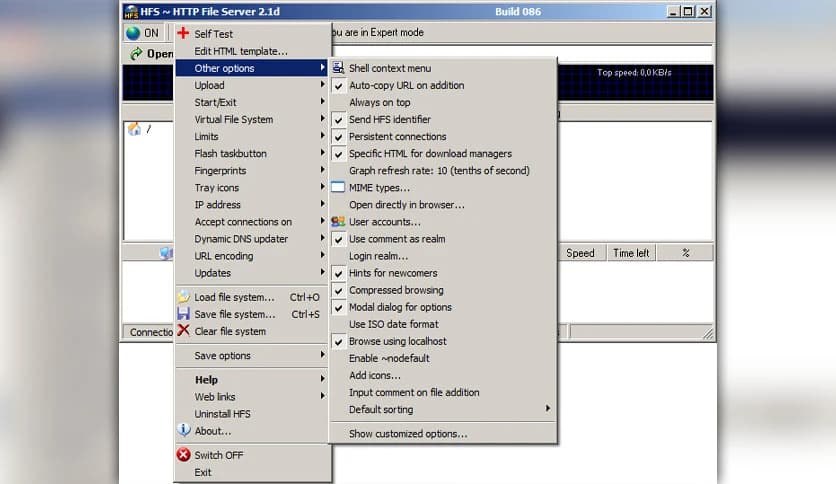Expand the IP address submenu
Viewport: 836px width, 484px height.
point(252,205)
